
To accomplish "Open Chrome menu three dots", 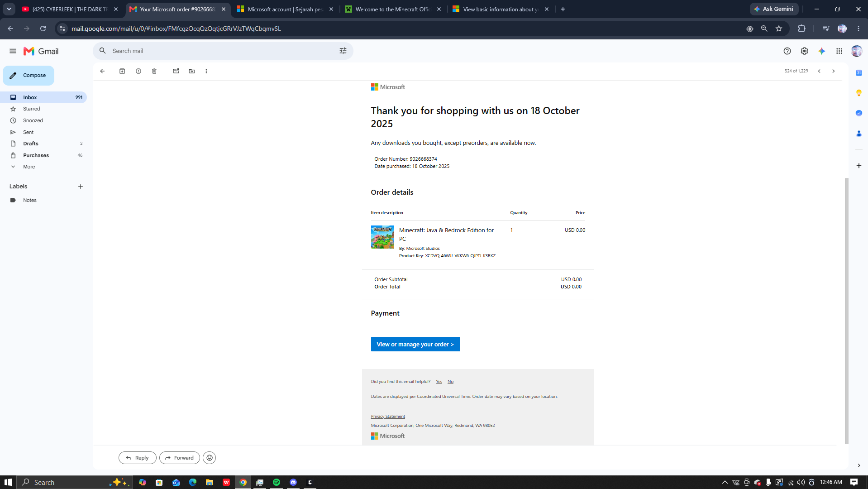I will tap(858, 29).
